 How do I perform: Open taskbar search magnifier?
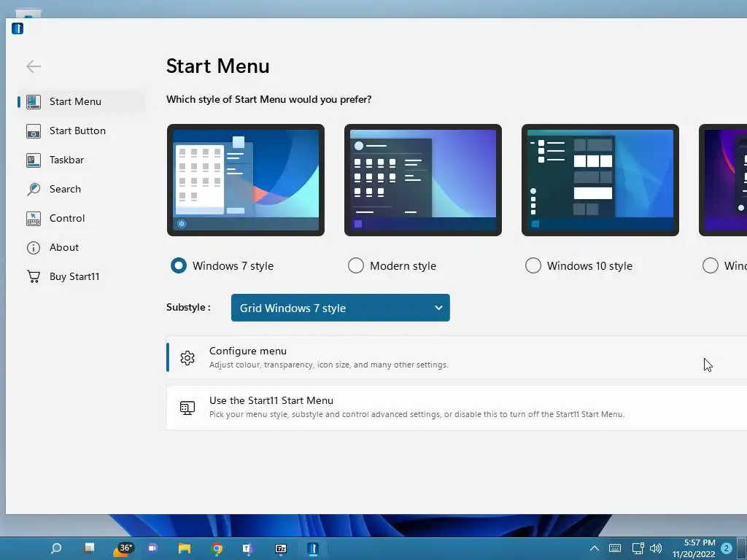click(x=56, y=548)
